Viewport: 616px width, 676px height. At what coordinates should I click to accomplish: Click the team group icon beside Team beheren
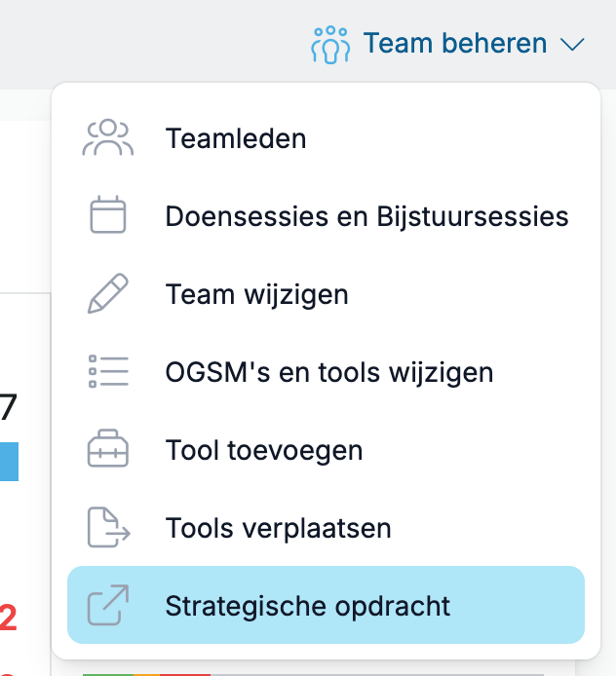point(330,45)
